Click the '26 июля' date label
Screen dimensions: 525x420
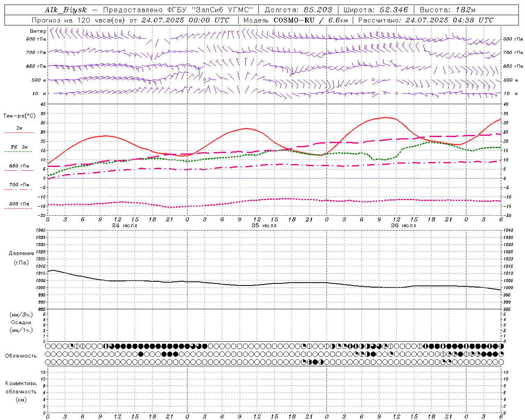pos(403,225)
